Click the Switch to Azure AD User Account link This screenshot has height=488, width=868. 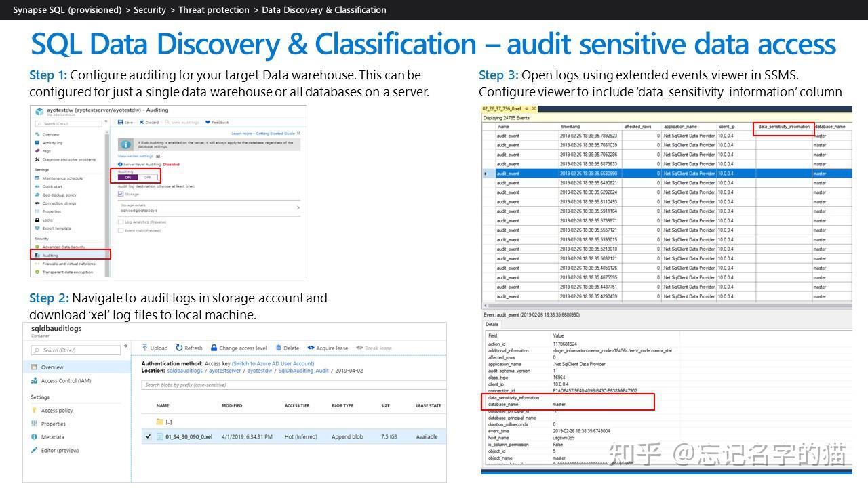(272, 364)
